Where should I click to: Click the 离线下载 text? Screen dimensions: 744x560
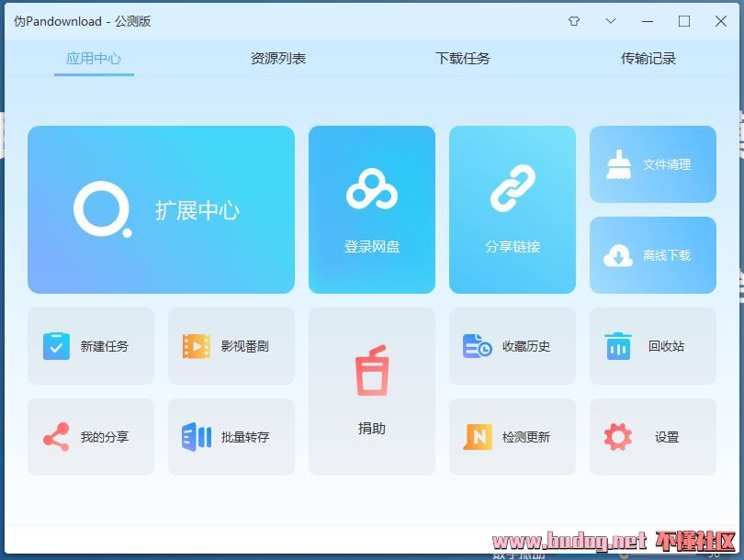pyautogui.click(x=667, y=255)
